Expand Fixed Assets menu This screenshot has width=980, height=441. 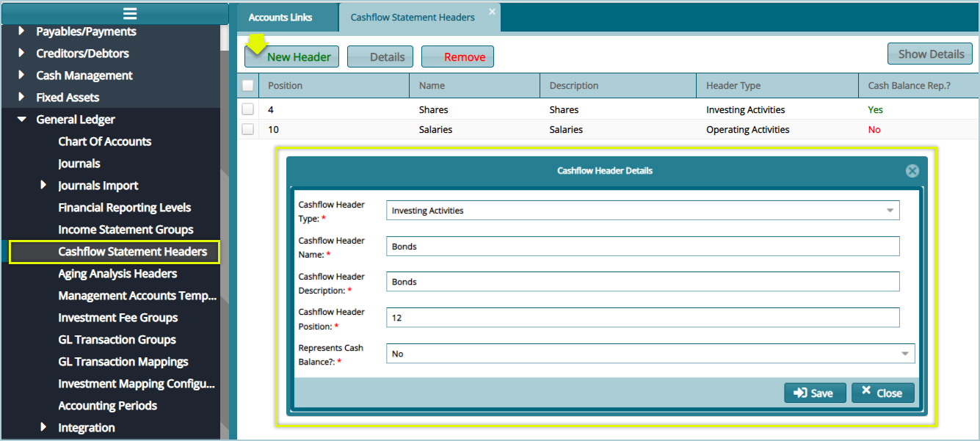(21, 98)
